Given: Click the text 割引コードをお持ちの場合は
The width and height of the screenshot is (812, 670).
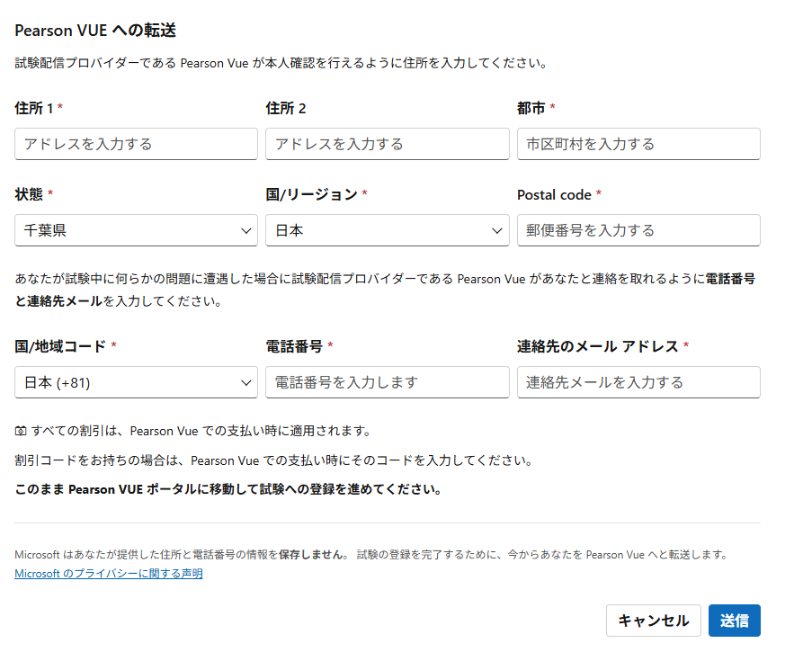Looking at the screenshot, I should (x=273, y=460).
